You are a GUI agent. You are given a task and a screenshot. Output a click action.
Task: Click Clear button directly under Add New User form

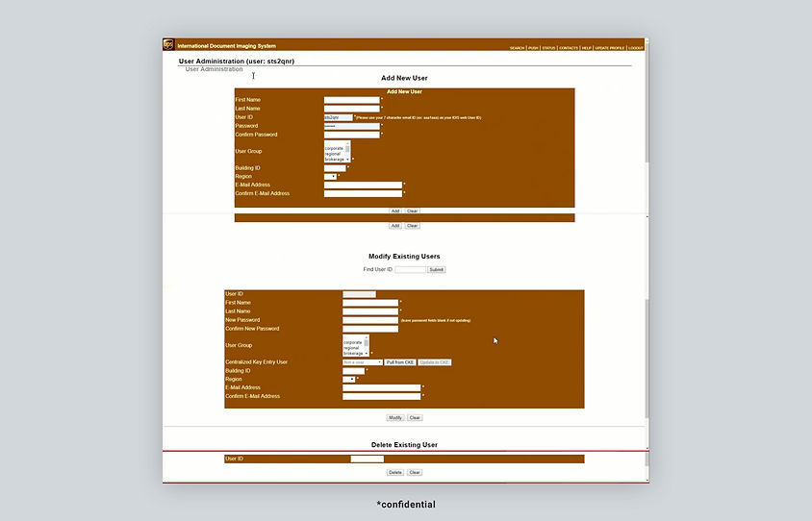pos(412,211)
